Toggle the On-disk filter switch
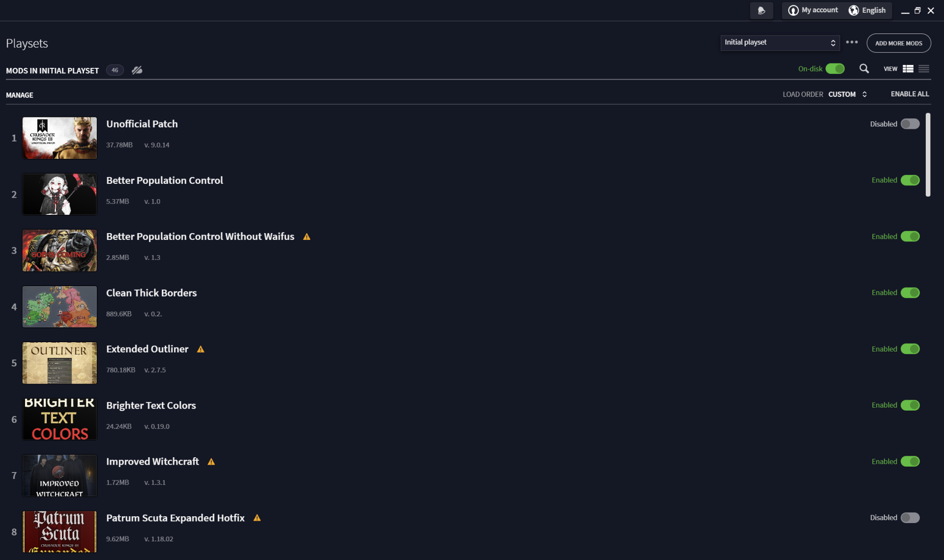The width and height of the screenshot is (944, 560). point(835,69)
